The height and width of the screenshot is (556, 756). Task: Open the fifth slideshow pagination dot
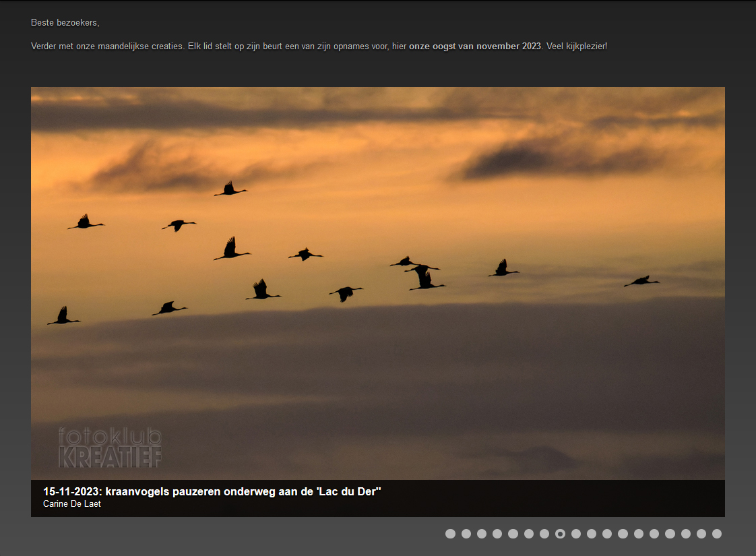513,534
